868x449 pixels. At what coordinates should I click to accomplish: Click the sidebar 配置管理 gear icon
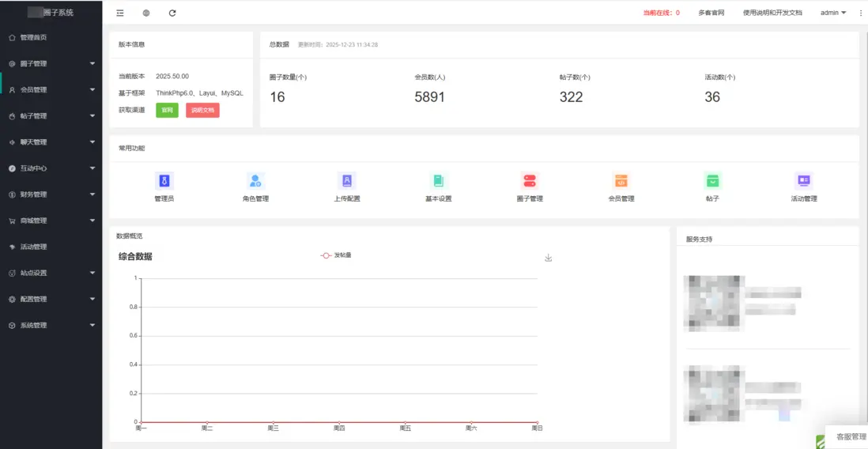tap(12, 299)
